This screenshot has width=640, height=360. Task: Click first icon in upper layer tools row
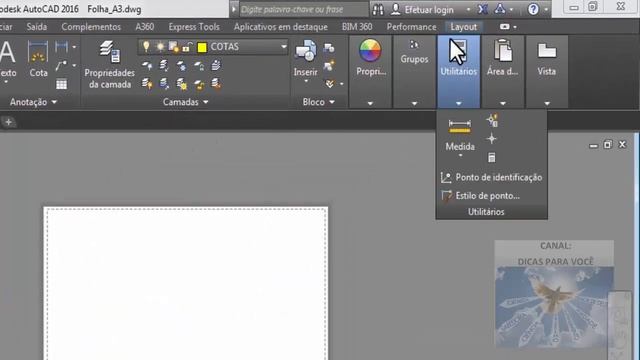pos(147,65)
